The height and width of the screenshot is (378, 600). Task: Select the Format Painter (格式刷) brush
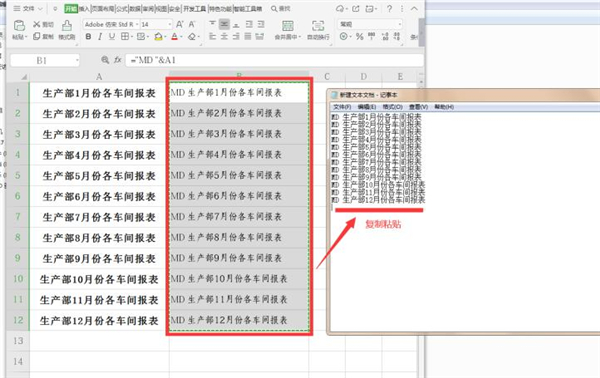click(67, 26)
